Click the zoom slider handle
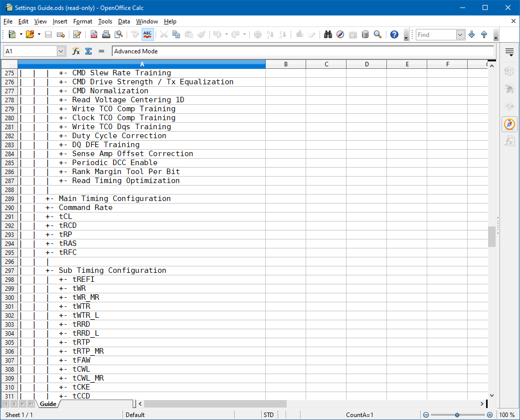This screenshot has width=520, height=420. 457,415
